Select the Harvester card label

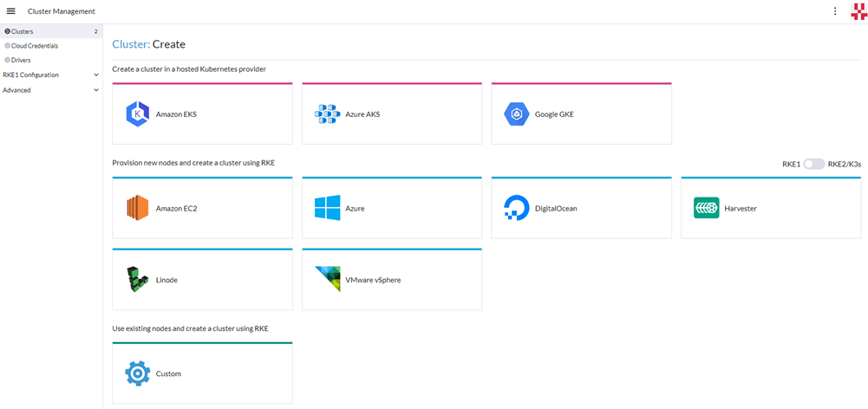741,209
